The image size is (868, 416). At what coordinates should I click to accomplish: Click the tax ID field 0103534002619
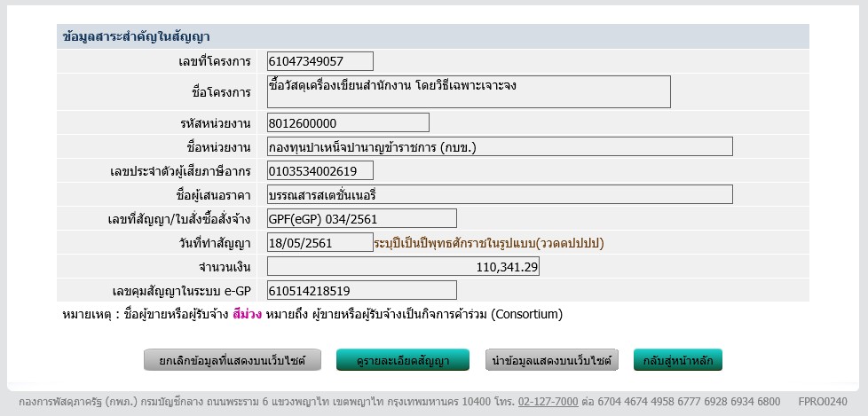[320, 170]
